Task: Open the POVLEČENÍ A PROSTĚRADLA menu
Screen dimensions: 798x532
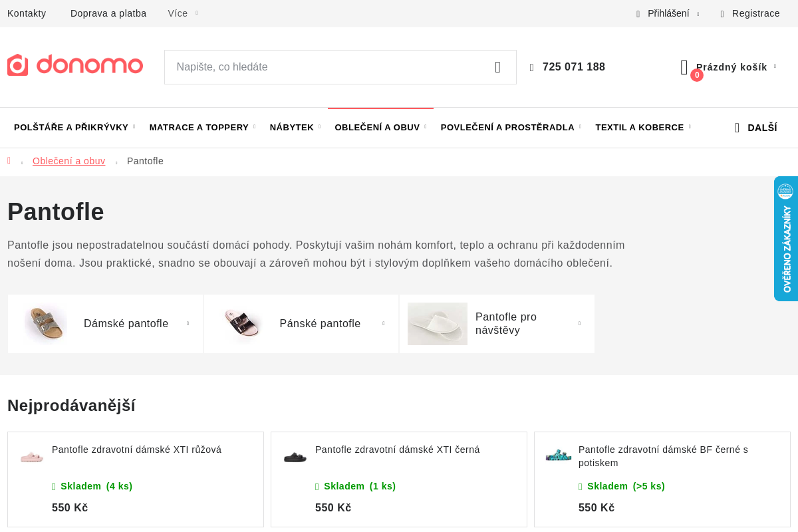Action: tap(507, 128)
